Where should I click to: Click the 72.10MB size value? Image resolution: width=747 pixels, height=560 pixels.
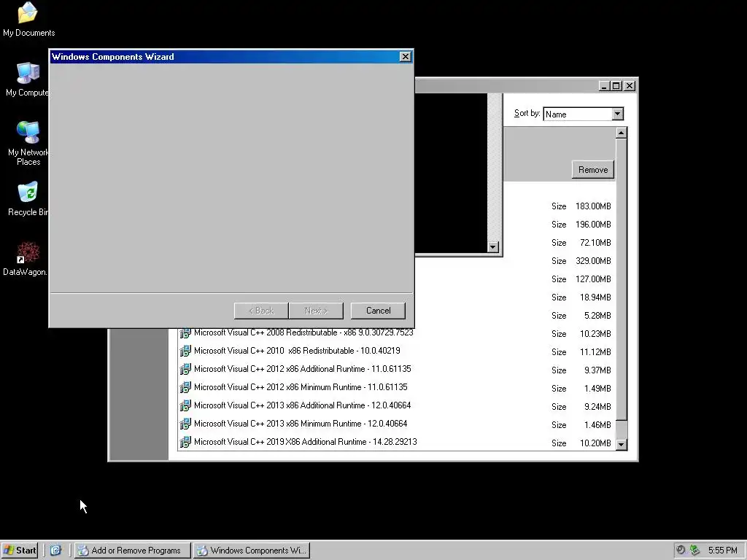(x=595, y=243)
